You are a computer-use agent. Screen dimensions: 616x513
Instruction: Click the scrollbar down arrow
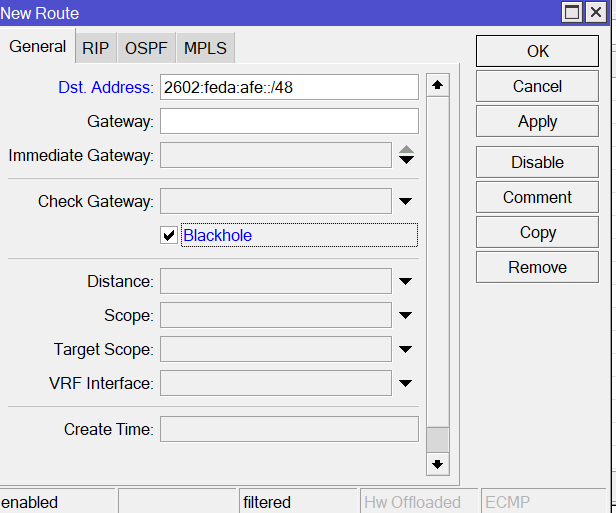tap(438, 464)
